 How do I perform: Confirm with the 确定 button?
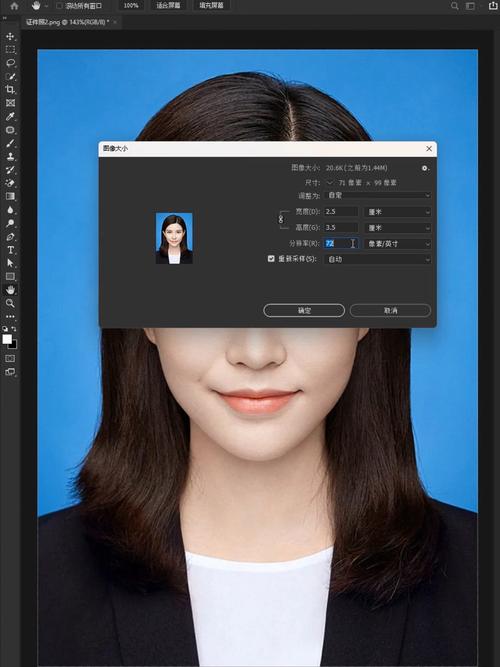click(304, 311)
